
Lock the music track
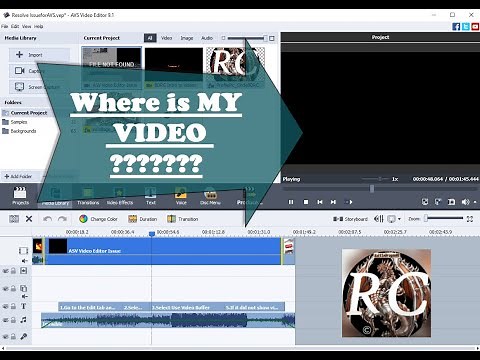pyautogui.click(x=13, y=320)
